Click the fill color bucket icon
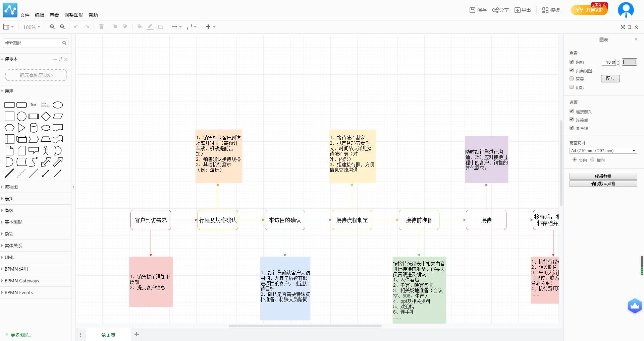The image size is (644, 341). 140,27
